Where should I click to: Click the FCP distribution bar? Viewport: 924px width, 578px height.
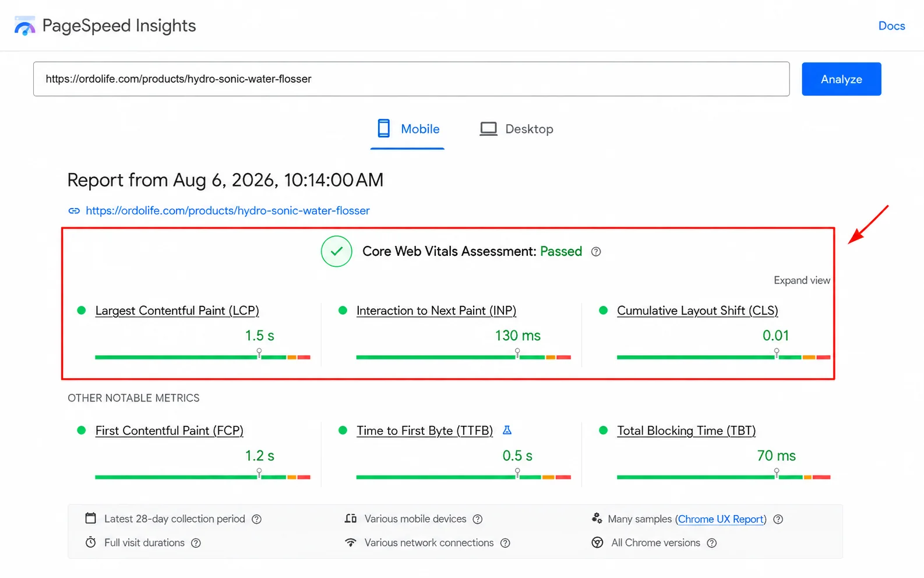[203, 477]
